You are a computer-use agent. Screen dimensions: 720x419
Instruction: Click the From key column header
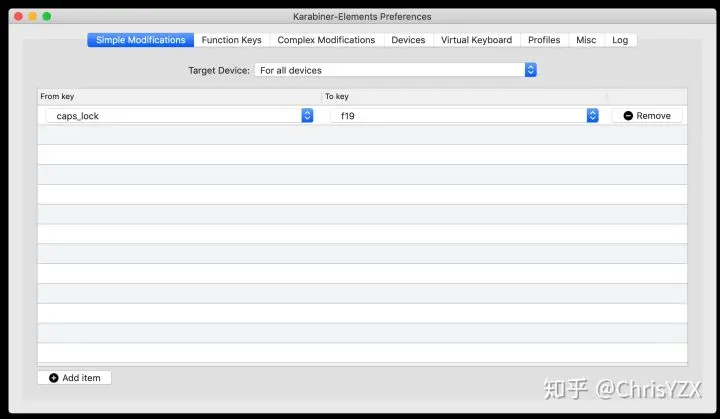click(x=180, y=96)
